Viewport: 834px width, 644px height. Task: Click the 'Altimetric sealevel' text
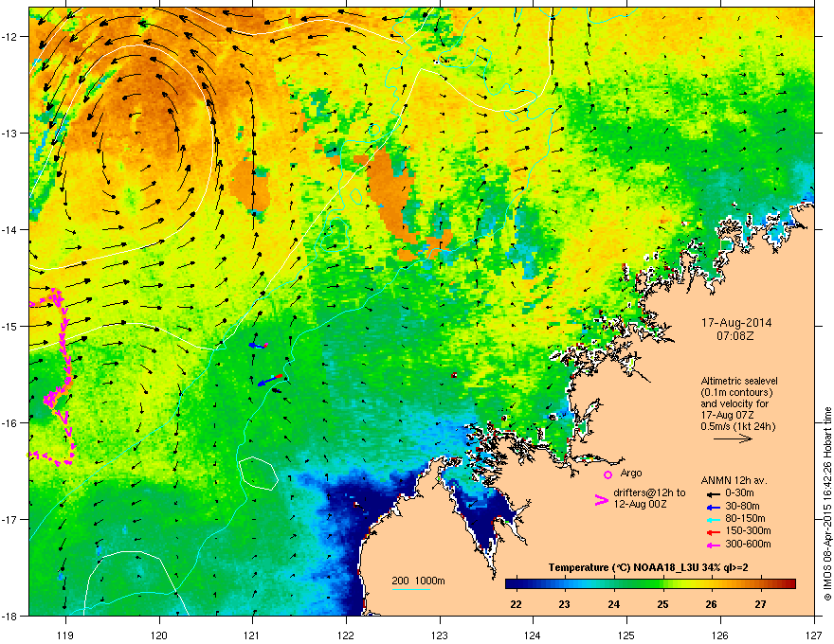point(739,381)
